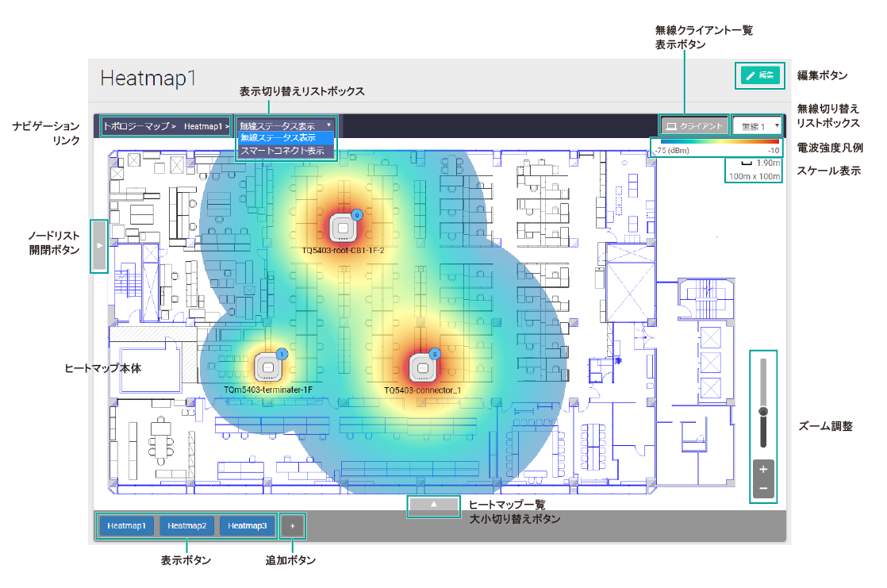The height and width of the screenshot is (588, 887).
Task: Open the クライアント wireless client list
Action: [695, 126]
